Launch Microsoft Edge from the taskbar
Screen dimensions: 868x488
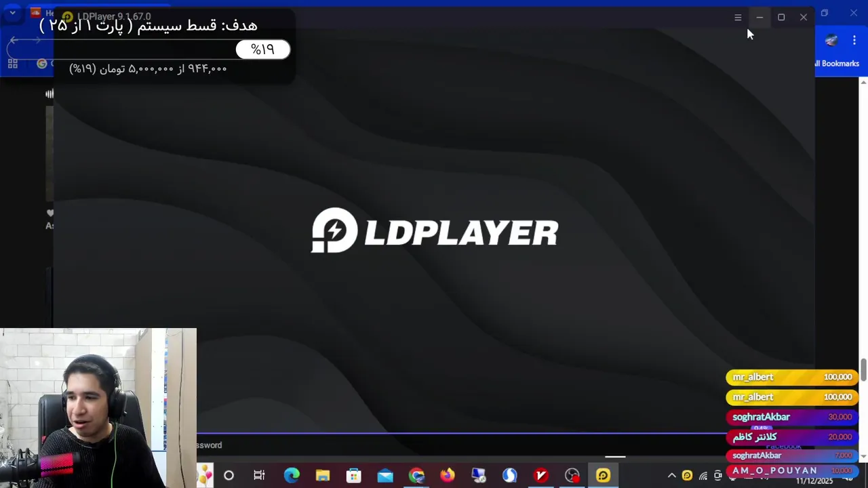tap(292, 476)
